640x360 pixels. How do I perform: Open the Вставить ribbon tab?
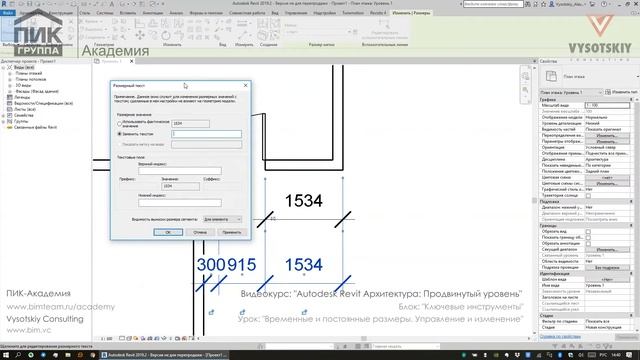(128, 13)
